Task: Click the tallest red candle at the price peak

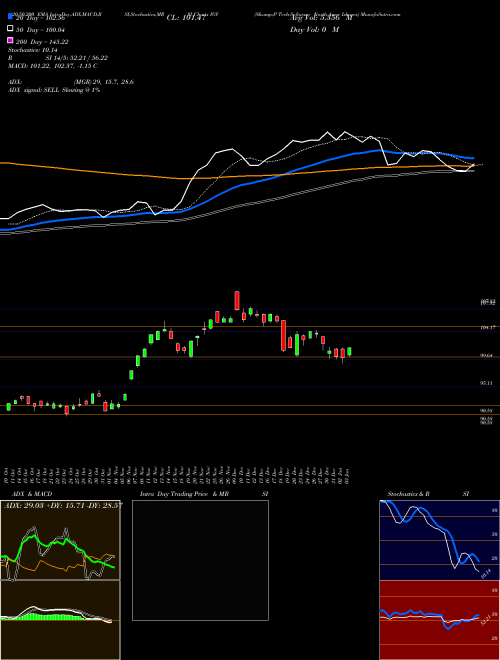Action: 237,301
